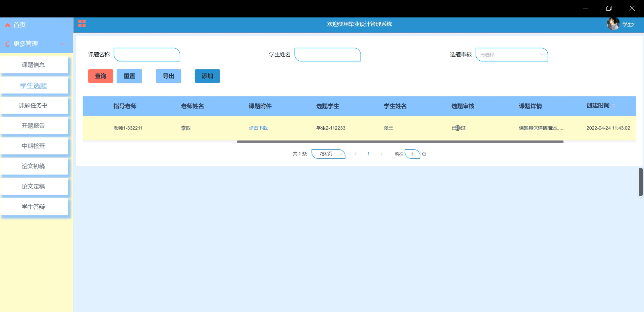The height and width of the screenshot is (312, 644).
Task: Focus the 学生姓名 input field
Action: tap(328, 55)
